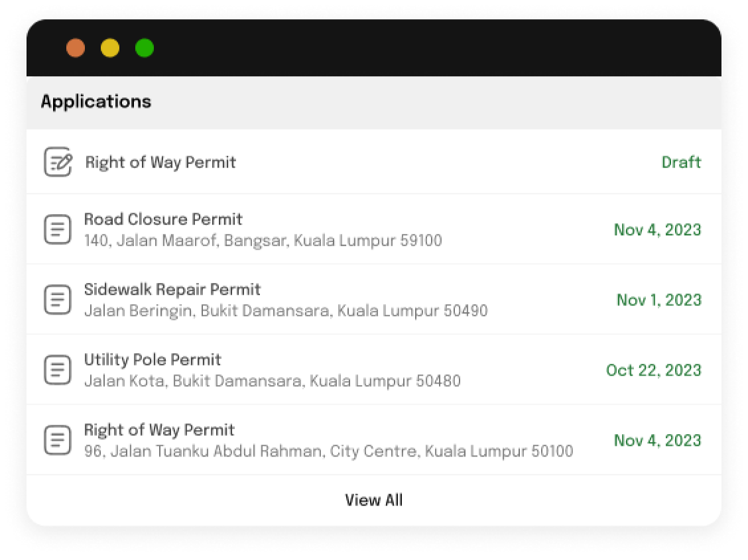This screenshot has height=560, width=748.
Task: Click the document icon beside Road Closure Permit
Action: [x=58, y=229]
